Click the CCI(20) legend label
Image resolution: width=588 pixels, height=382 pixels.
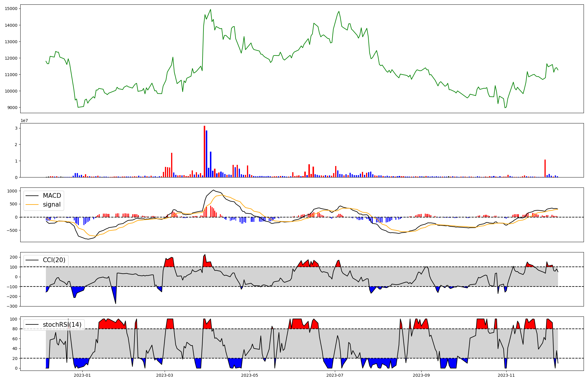pyautogui.click(x=54, y=260)
